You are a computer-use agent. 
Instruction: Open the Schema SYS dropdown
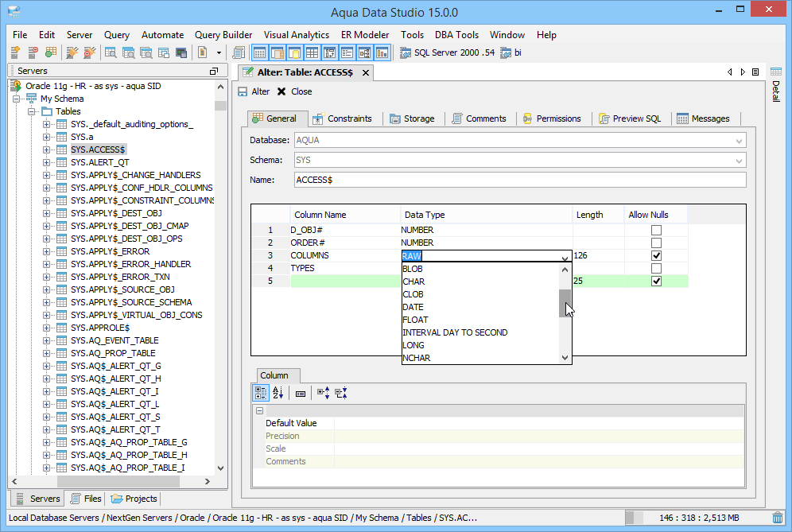tap(739, 161)
